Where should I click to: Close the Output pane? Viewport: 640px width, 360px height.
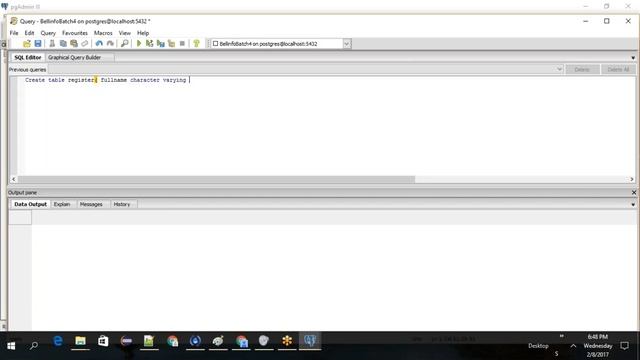pyautogui.click(x=633, y=192)
